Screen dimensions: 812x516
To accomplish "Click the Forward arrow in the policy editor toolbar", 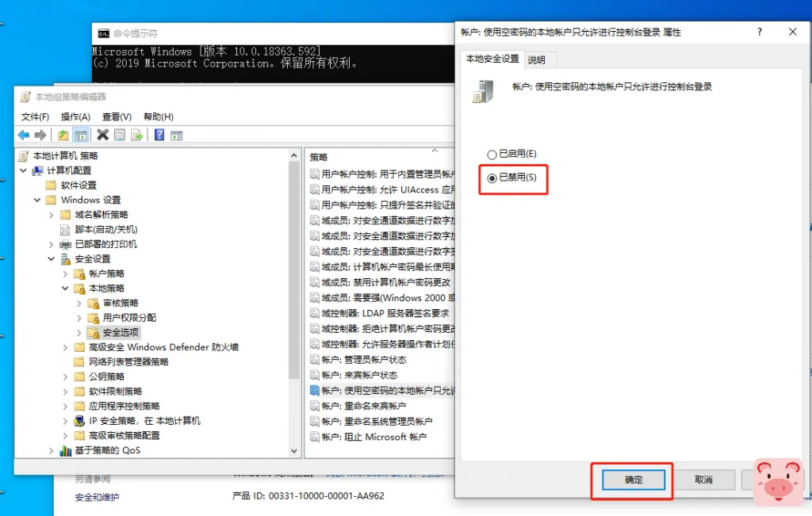I will [40, 135].
